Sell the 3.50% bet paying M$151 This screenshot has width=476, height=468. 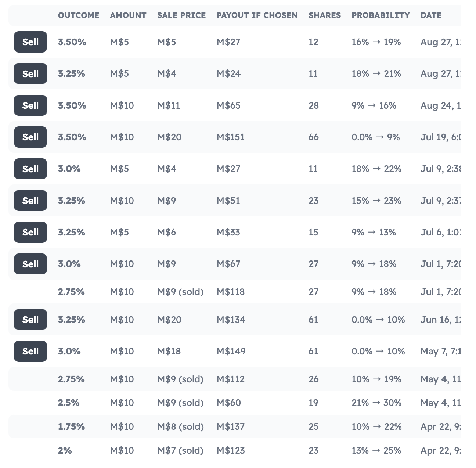30,137
